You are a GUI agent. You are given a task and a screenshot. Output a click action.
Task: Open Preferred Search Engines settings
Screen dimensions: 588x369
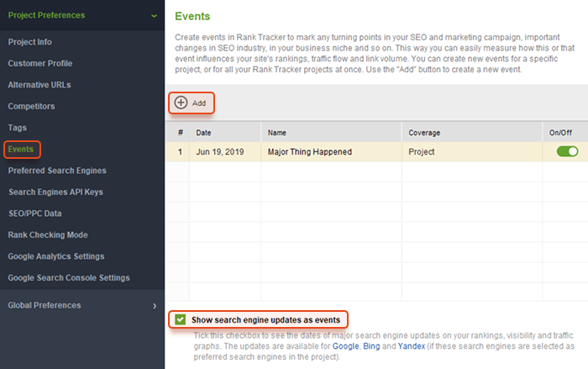pyautogui.click(x=57, y=171)
